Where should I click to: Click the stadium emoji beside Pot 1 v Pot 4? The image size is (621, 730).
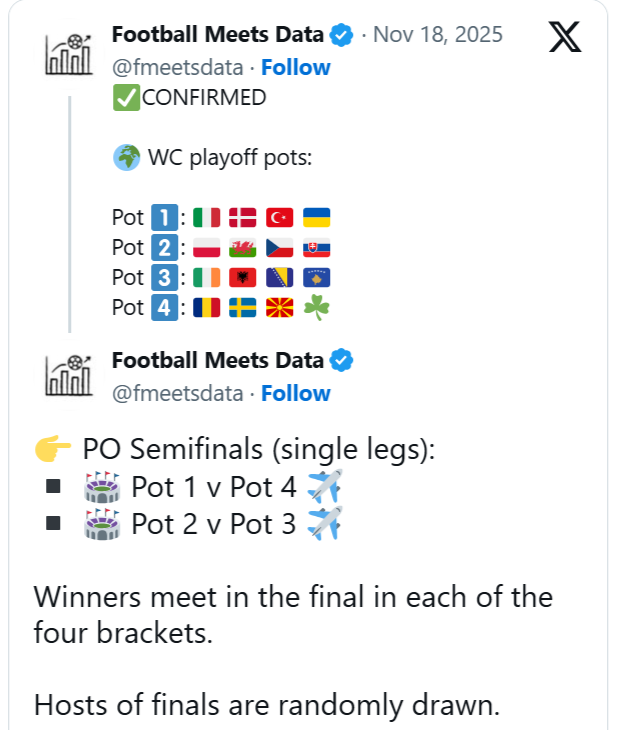(x=102, y=487)
